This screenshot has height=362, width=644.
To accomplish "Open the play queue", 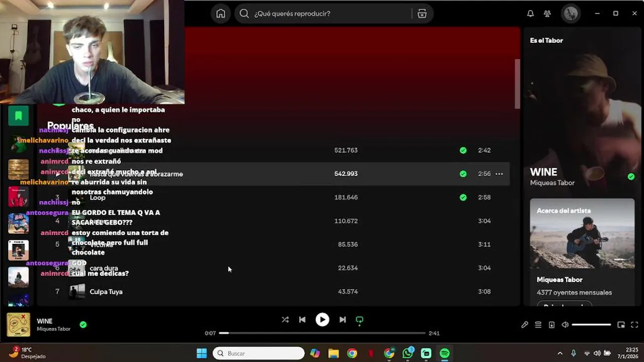I will pyautogui.click(x=538, y=325).
